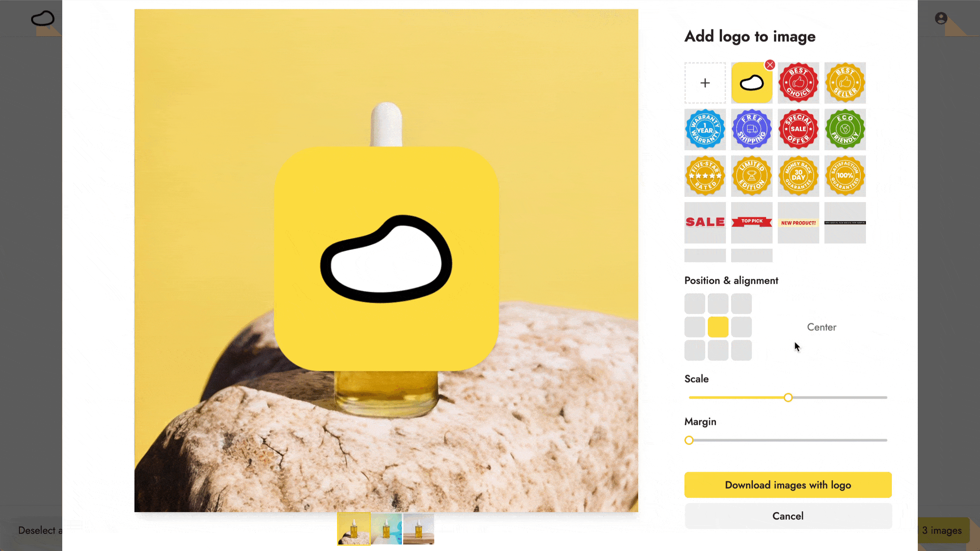Select the 'Money Back 30 Day' badge icon

[798, 176]
